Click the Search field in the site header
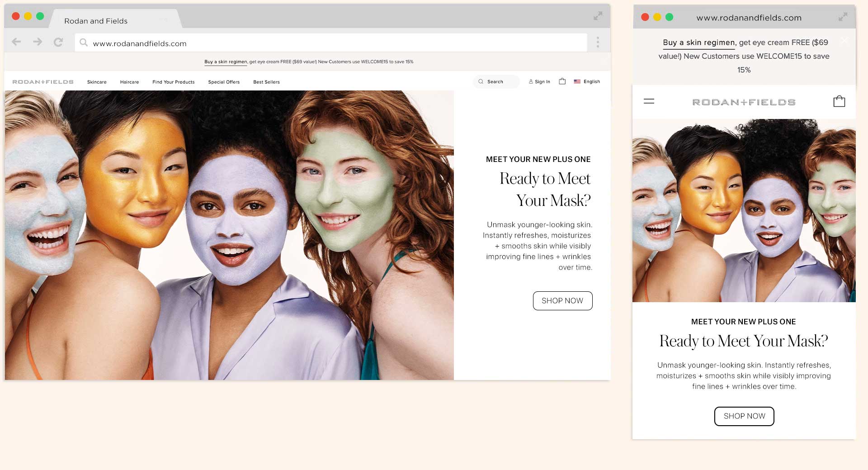Screen dimensions: 868x470 click(x=496, y=82)
